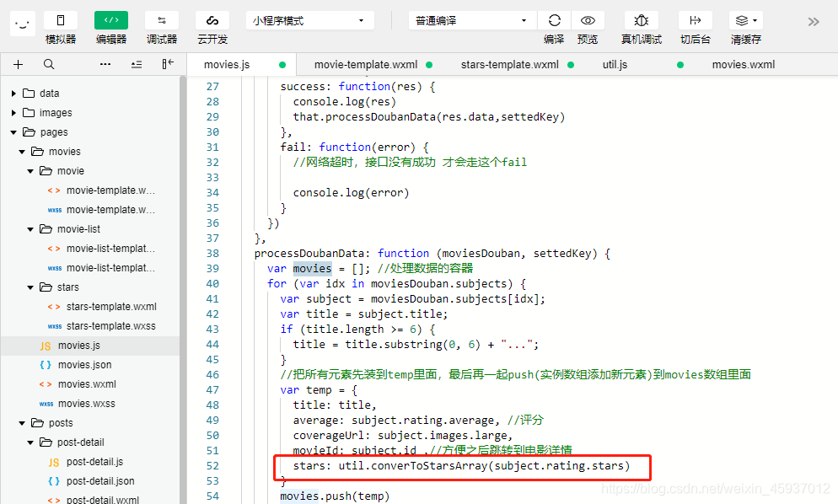Screen dimensions: 838x504
Task: Open the 小程序模式 mode dropdown
Action: pyautogui.click(x=310, y=20)
